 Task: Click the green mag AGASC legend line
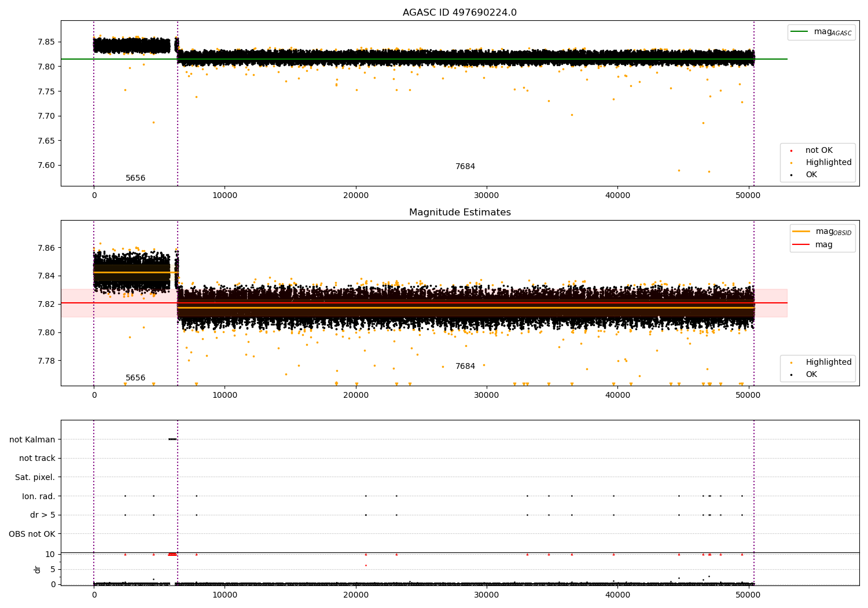click(x=800, y=32)
